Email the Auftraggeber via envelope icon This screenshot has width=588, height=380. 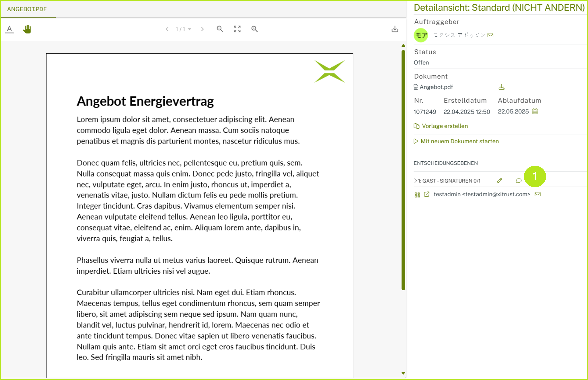point(491,35)
